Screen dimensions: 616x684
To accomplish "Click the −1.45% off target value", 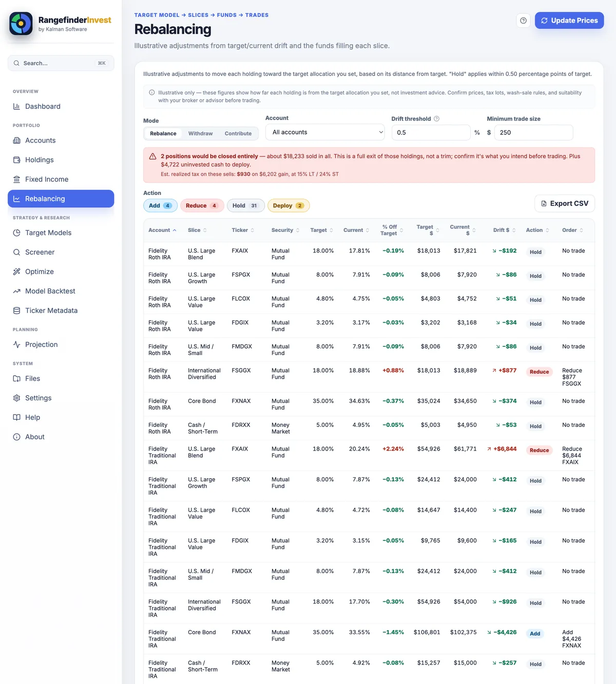I will pos(393,633).
